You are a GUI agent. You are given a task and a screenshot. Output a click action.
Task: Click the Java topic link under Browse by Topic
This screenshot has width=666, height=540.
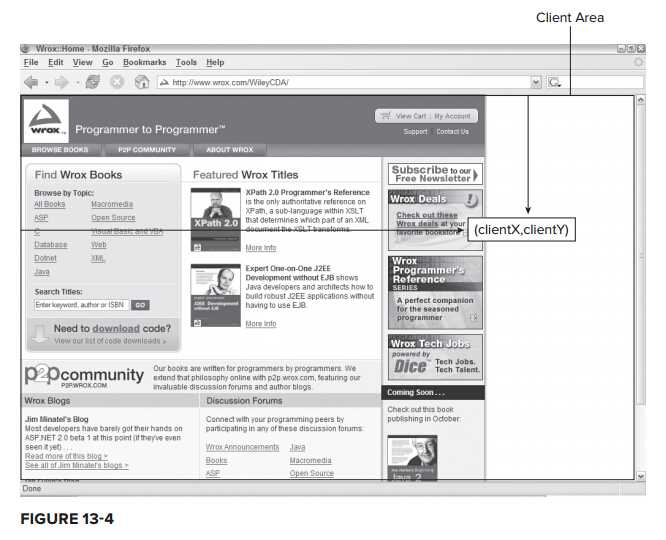[42, 272]
